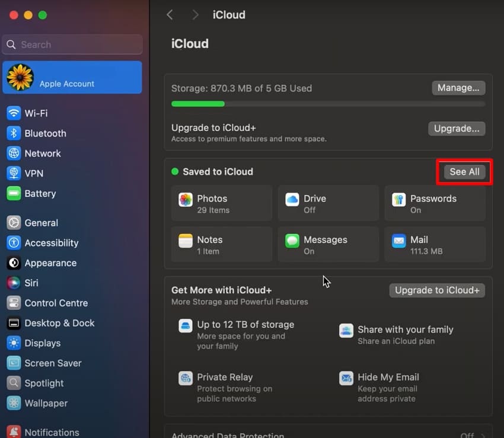Click the 'Off' status under Drive

pos(310,210)
